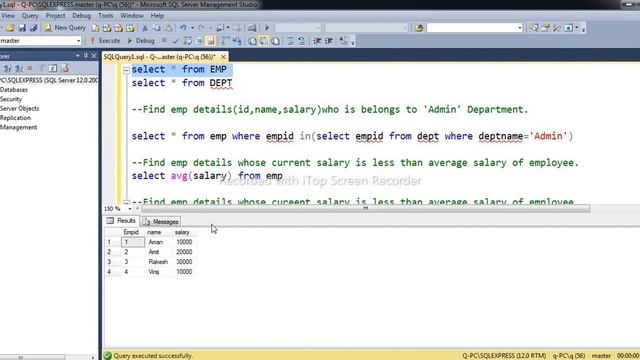The height and width of the screenshot is (360, 640).
Task: Click Refresh icon in Object Explorer
Action: pyautogui.click(x=53, y=68)
